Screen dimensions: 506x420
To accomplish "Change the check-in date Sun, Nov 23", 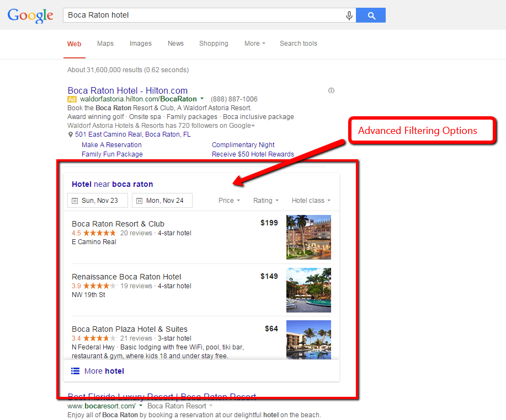I will pos(98,201).
